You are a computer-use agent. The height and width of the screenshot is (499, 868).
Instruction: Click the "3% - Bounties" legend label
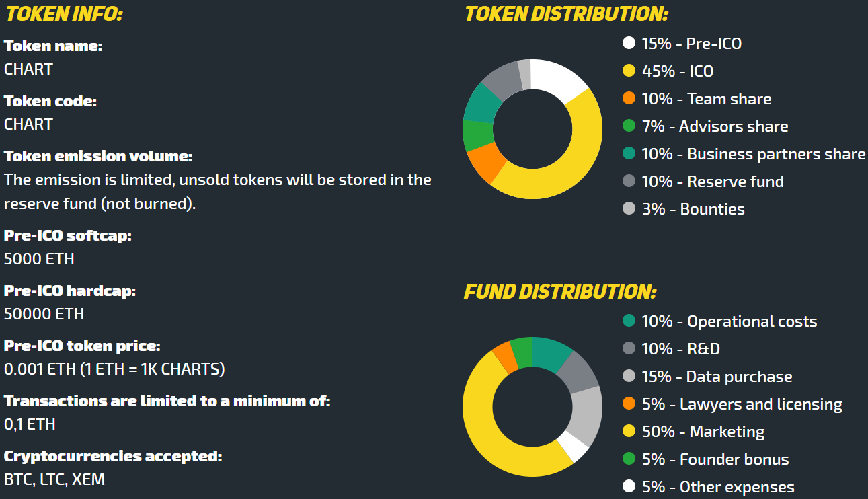pyautogui.click(x=693, y=208)
